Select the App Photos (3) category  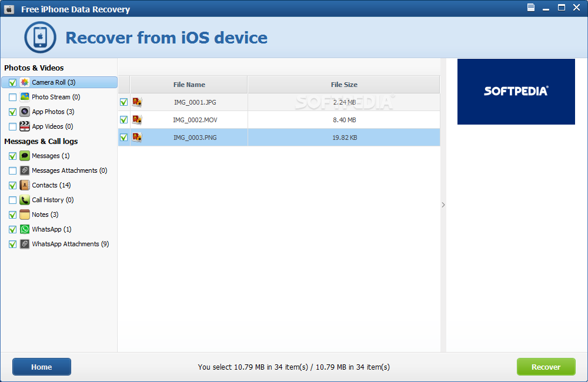[x=53, y=112]
